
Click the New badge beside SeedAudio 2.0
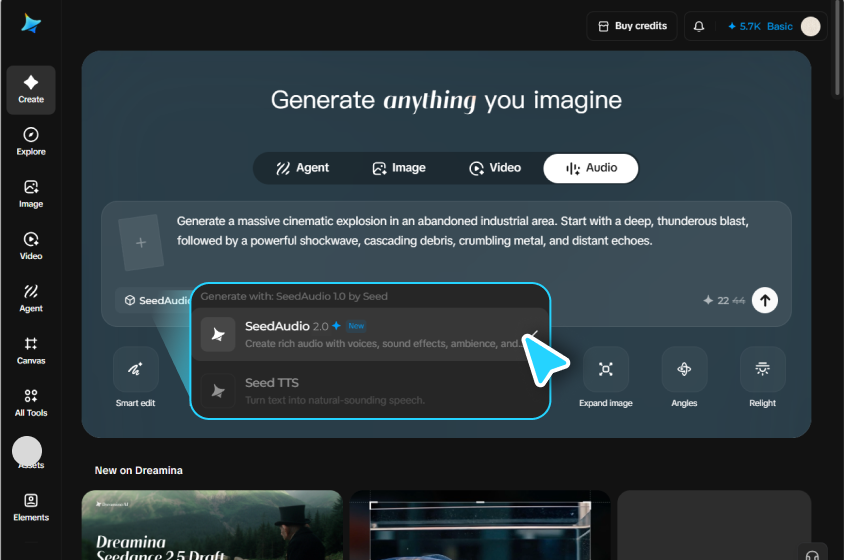point(356,326)
